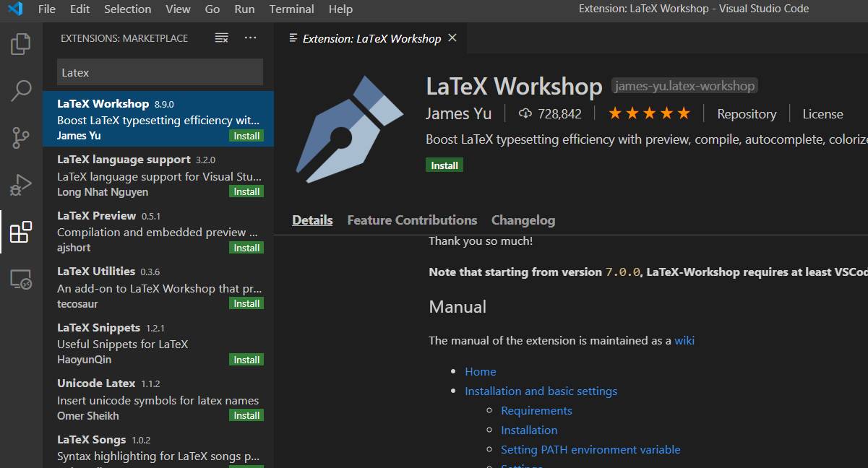Select LaTeX Snippets in extension list
The width and height of the screenshot is (868, 468).
pos(158,343)
